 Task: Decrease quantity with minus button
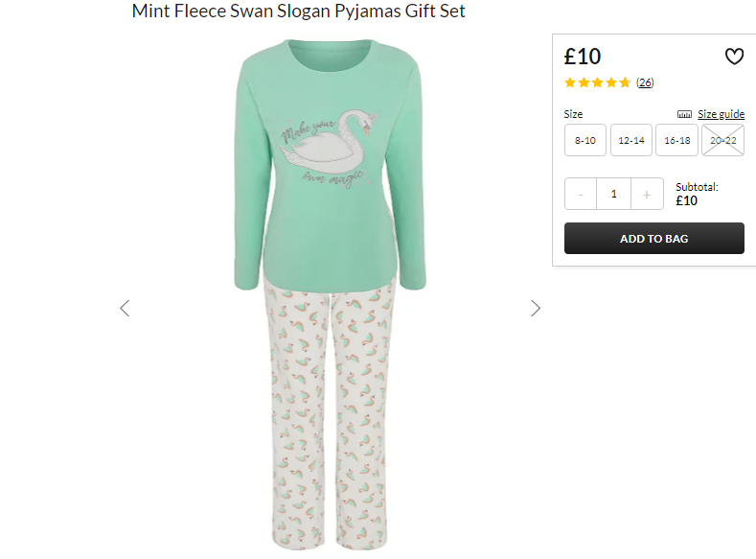point(581,194)
